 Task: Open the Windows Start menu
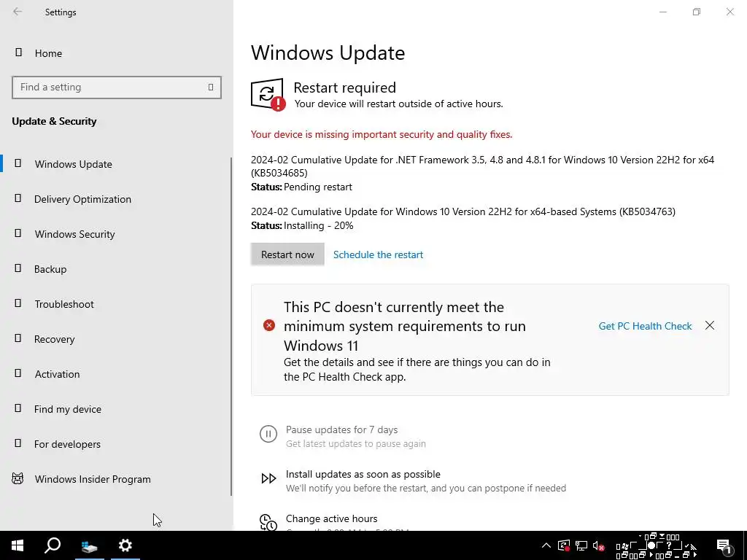point(18,545)
